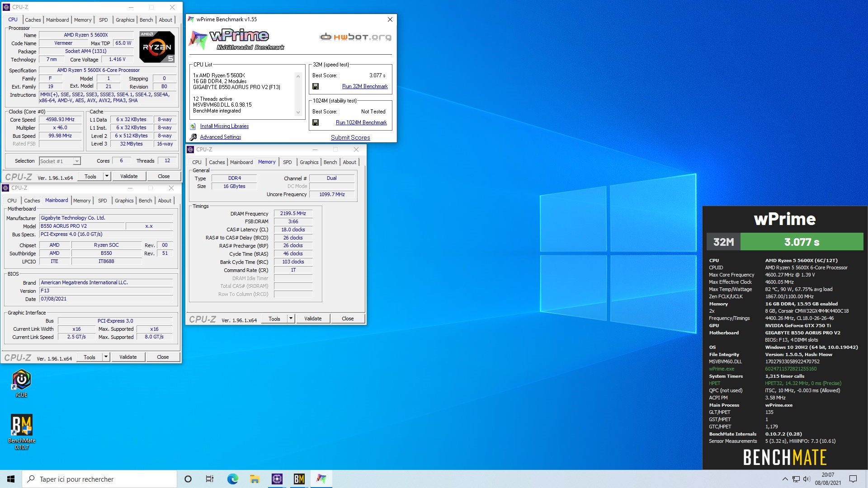Click Install Missing Libraries link

[224, 126]
